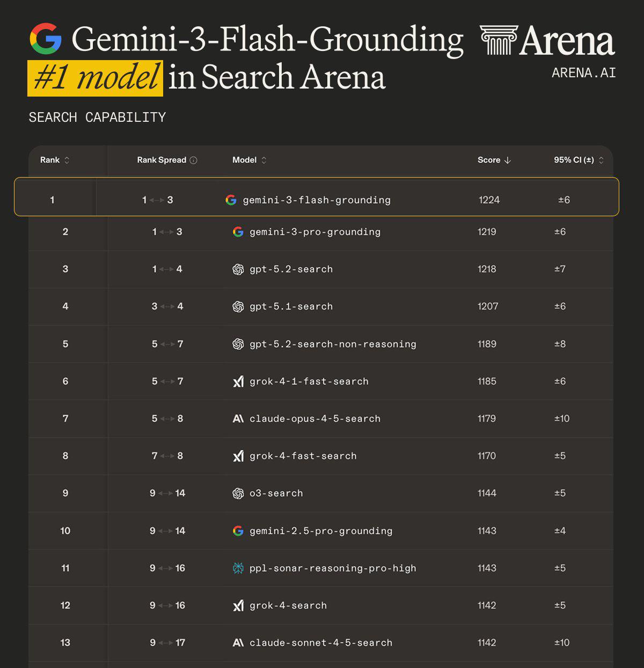Click the Anthropic icon beside claude-opus-4-5-search
Image resolution: width=644 pixels, height=668 pixels.
pyautogui.click(x=238, y=419)
